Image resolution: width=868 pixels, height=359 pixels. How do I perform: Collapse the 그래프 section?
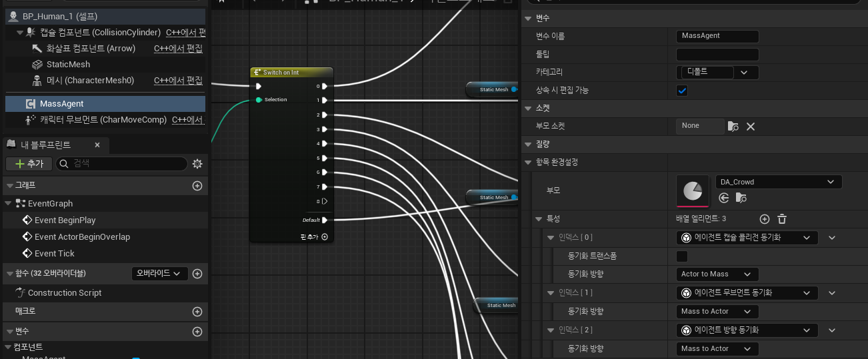click(9, 185)
